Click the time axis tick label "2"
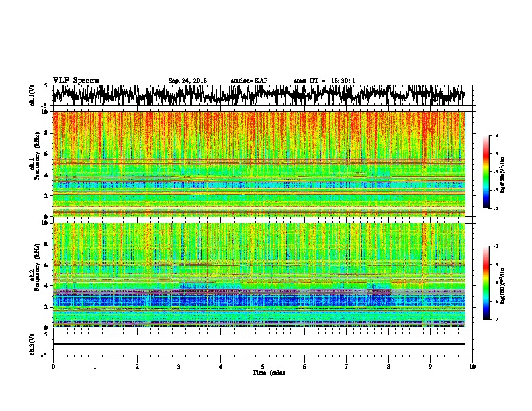The image size is (532, 411). [137, 367]
